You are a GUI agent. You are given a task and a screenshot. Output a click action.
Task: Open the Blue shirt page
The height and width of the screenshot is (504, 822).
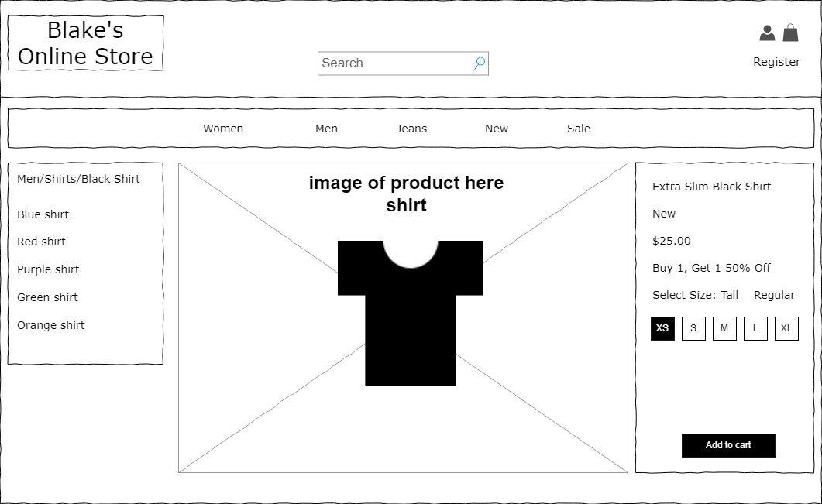[x=43, y=214]
